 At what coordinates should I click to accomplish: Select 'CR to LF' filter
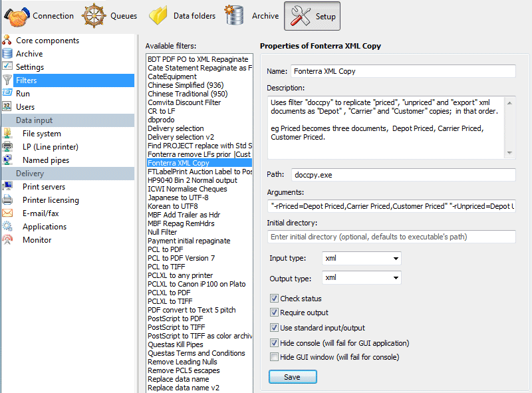point(162,111)
